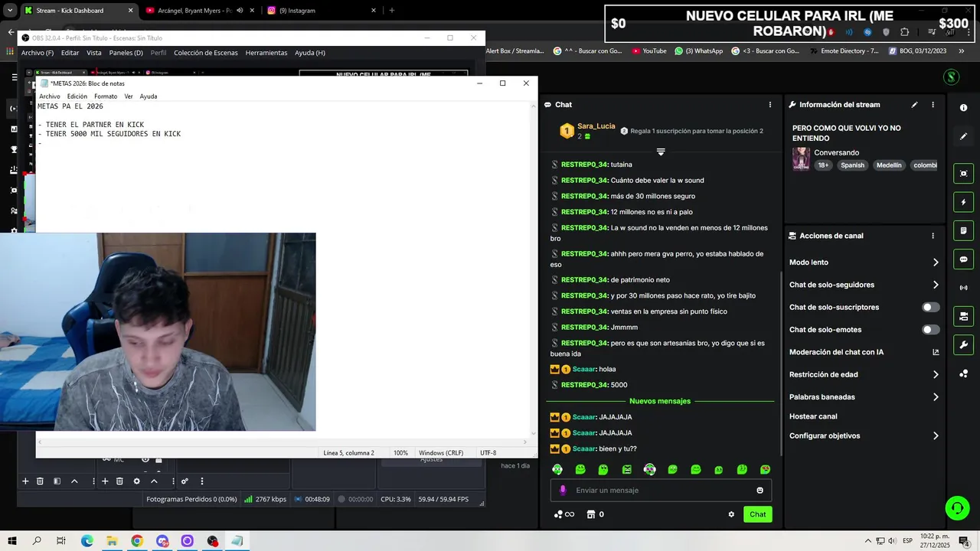This screenshot has height=551, width=980.
Task: Click the Medellín stream tag
Action: click(x=889, y=165)
